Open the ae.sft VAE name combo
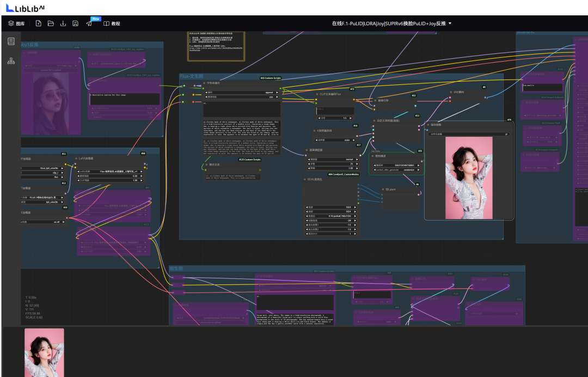 42,222
